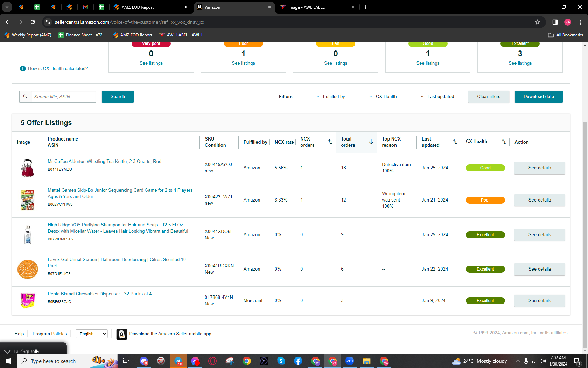See details for the Skip-Bo Junior listing
This screenshot has height=368, width=588.
pyautogui.click(x=540, y=200)
